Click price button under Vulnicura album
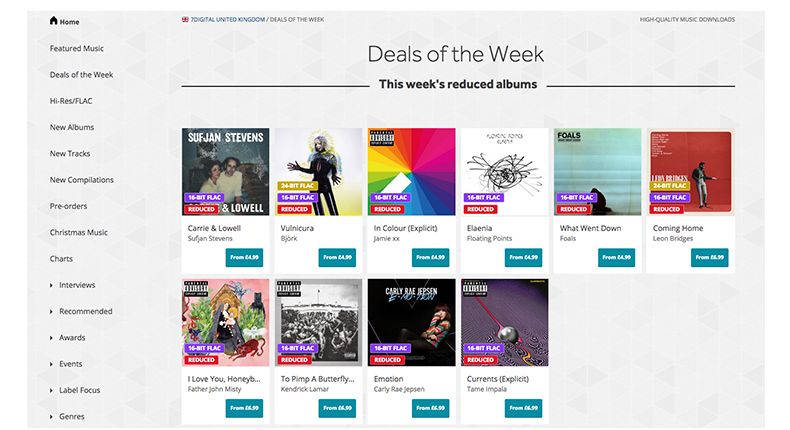790x430 pixels. coord(338,257)
